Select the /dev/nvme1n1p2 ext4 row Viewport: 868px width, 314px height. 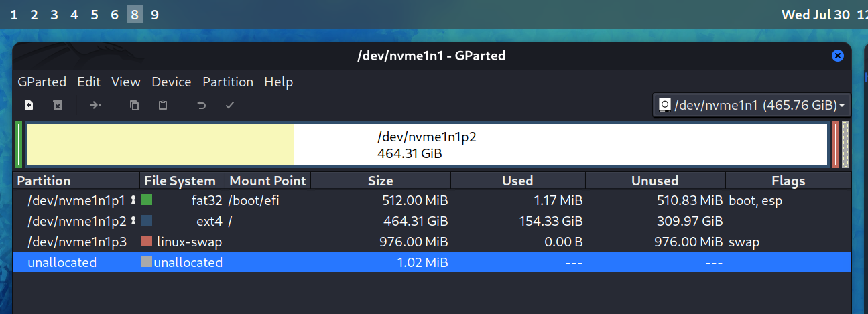point(432,221)
